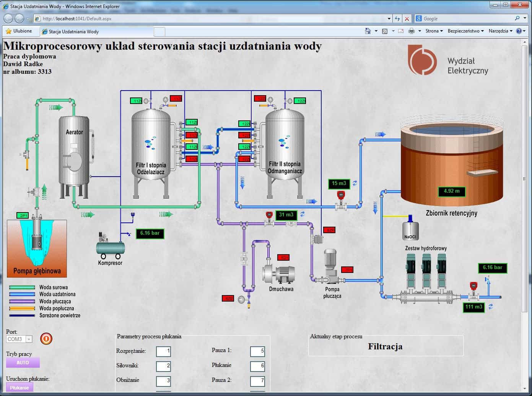Open the Home button dropdown arrow
This screenshot has width=532, height=396.
376,31
